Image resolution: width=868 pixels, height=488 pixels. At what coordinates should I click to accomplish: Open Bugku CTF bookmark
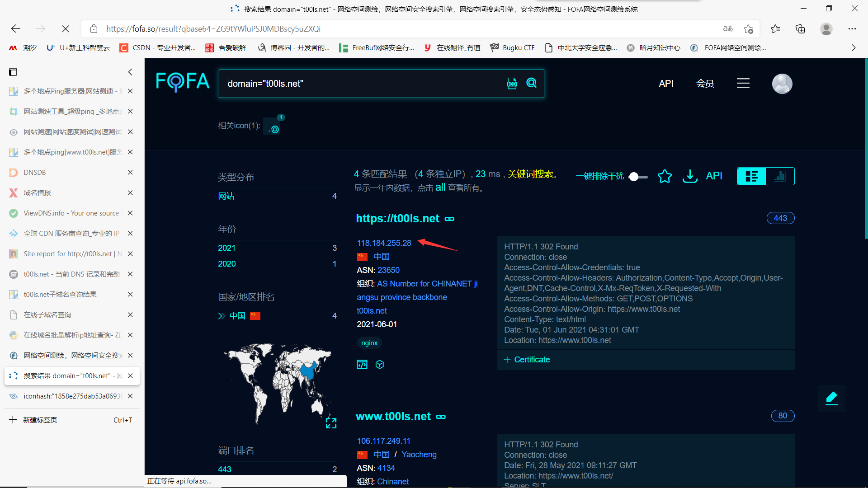coord(512,47)
